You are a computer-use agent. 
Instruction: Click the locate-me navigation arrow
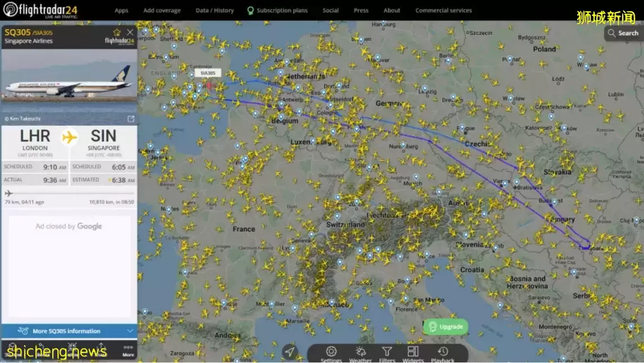click(x=289, y=352)
